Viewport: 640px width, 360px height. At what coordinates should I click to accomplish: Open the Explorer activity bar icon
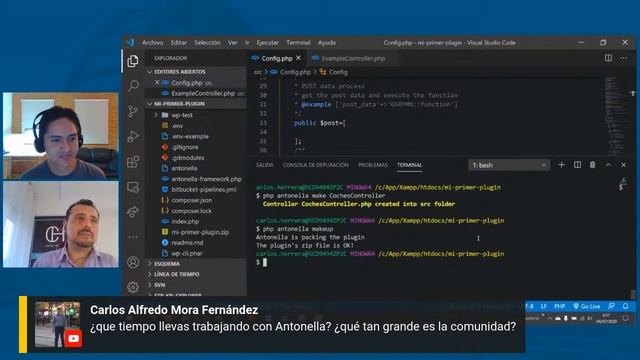[133, 61]
